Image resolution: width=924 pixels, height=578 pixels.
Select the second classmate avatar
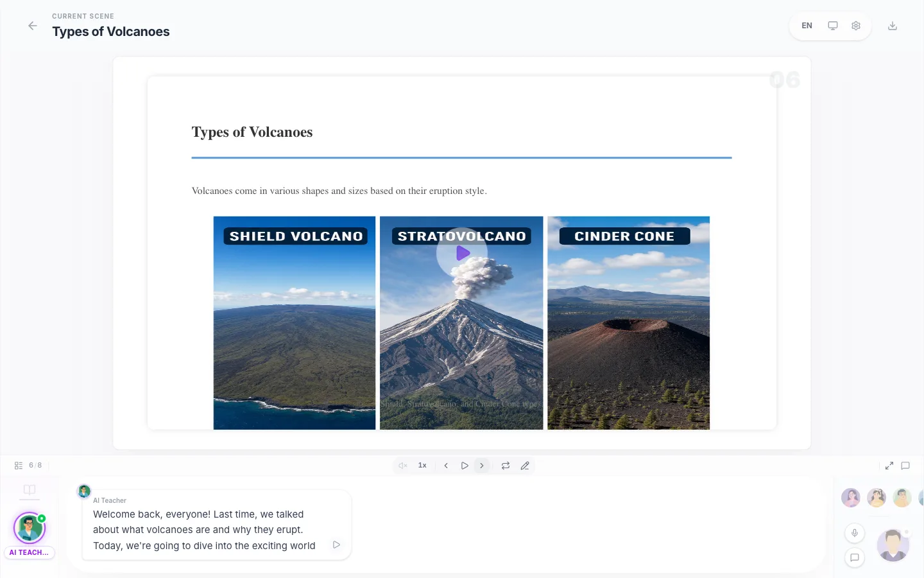pyautogui.click(x=877, y=498)
